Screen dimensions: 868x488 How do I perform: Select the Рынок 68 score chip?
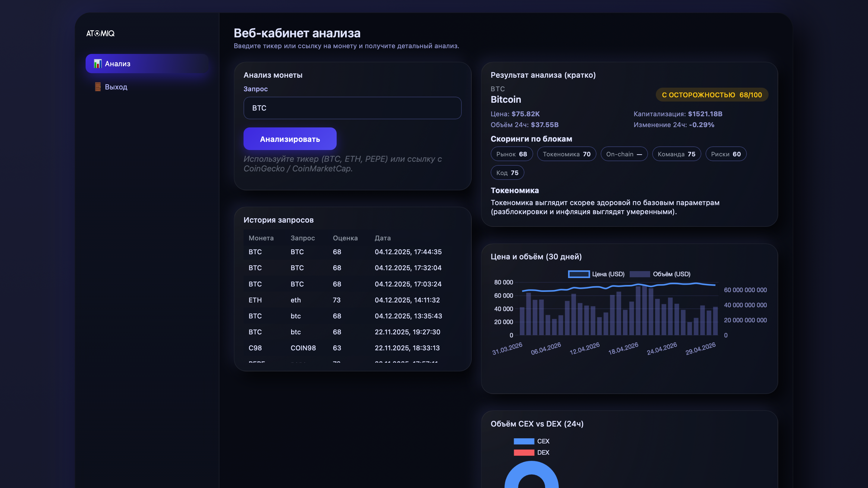click(511, 154)
